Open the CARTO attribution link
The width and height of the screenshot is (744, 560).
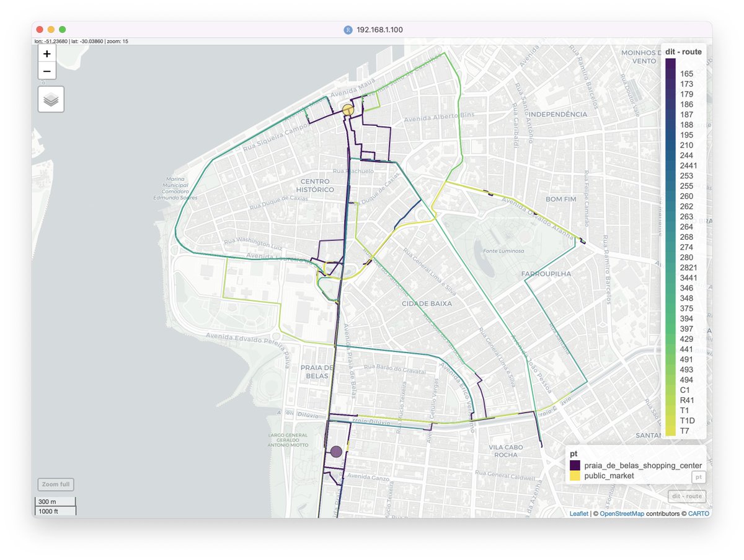(x=699, y=514)
